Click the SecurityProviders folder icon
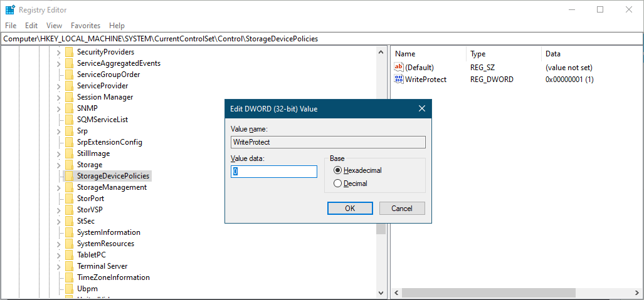644x300 pixels. [x=69, y=52]
